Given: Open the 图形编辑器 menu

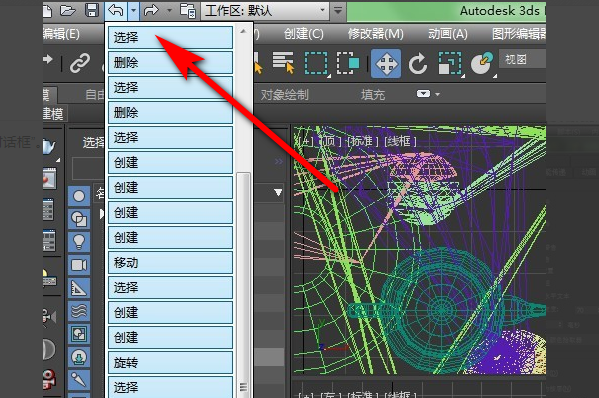Looking at the screenshot, I should pos(519,34).
